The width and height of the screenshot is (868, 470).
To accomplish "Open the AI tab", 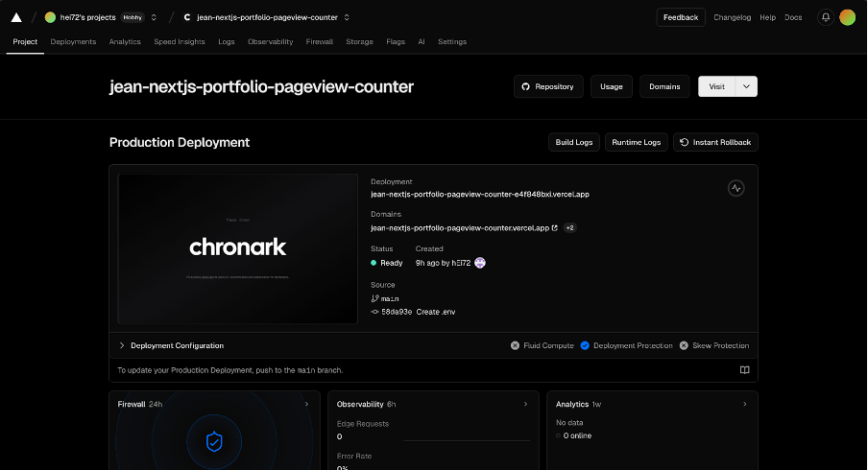I will click(x=422, y=42).
